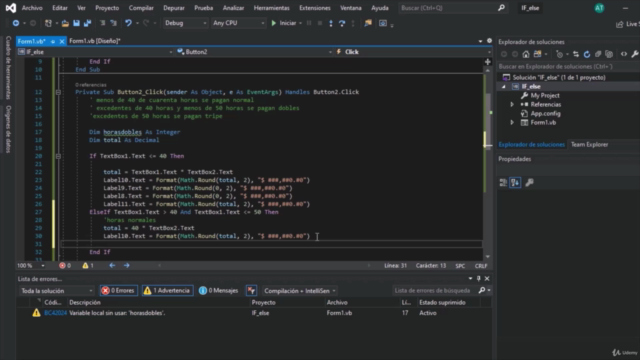Open the Archivo menu
The width and height of the screenshot is (640, 360).
tap(32, 8)
